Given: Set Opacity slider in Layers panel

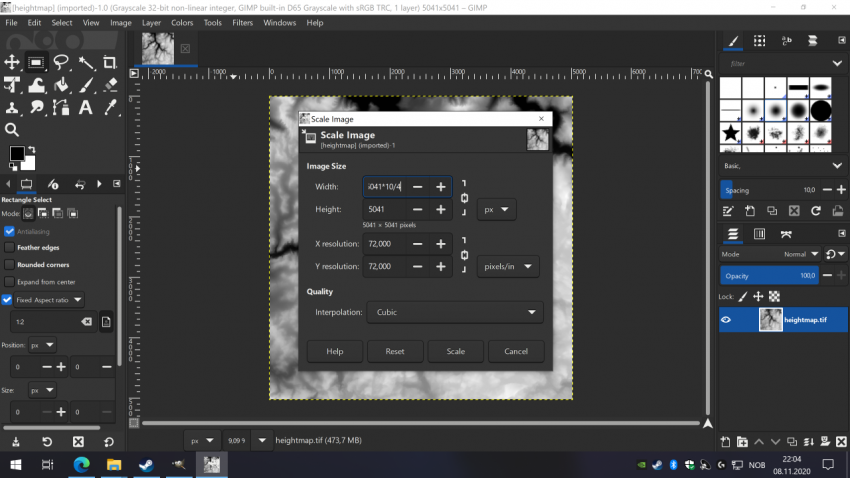Looking at the screenshot, I should 769,276.
